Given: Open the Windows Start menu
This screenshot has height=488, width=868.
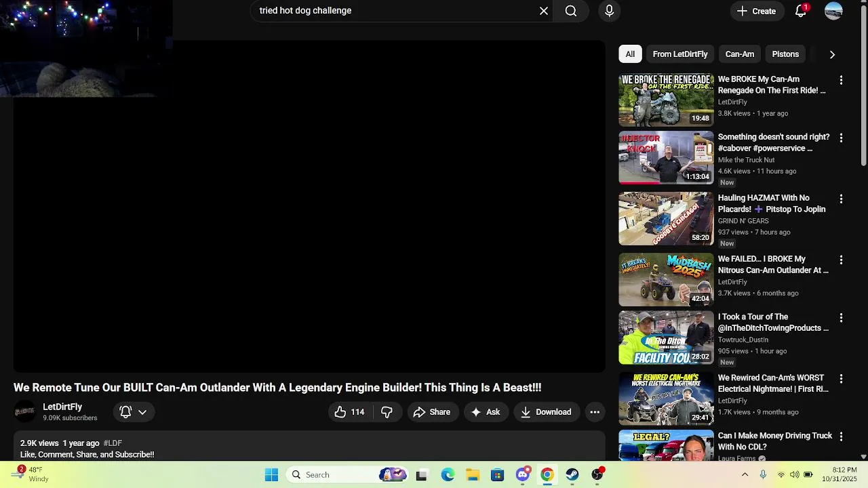Looking at the screenshot, I should click(271, 475).
